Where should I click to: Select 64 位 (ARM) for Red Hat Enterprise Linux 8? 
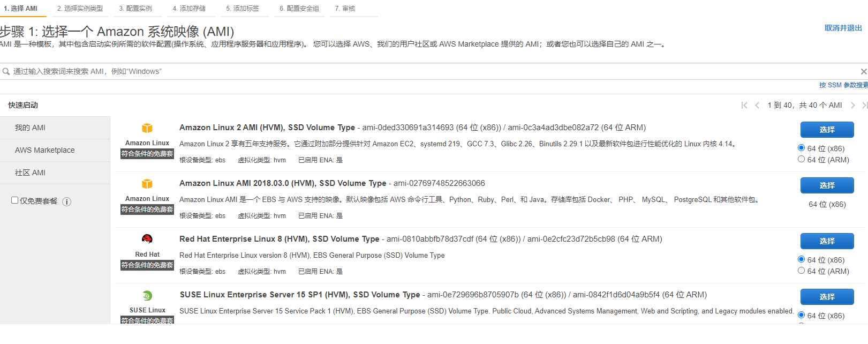tap(802, 271)
